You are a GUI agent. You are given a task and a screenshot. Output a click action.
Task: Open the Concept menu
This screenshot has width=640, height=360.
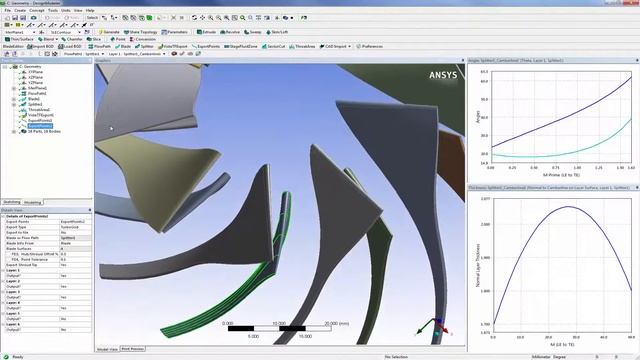37,10
